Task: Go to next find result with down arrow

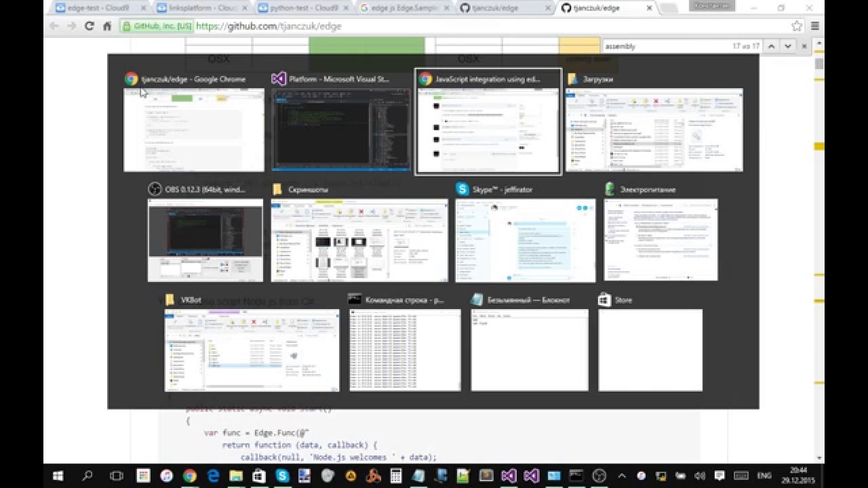Action: 788,46
